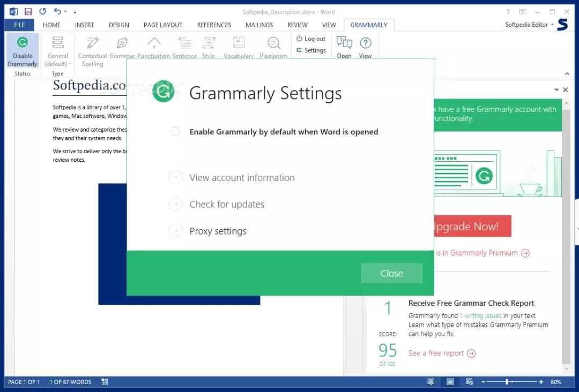The width and height of the screenshot is (579, 392).
Task: Collapse the ribbon with the arrow
Action: pos(567,74)
